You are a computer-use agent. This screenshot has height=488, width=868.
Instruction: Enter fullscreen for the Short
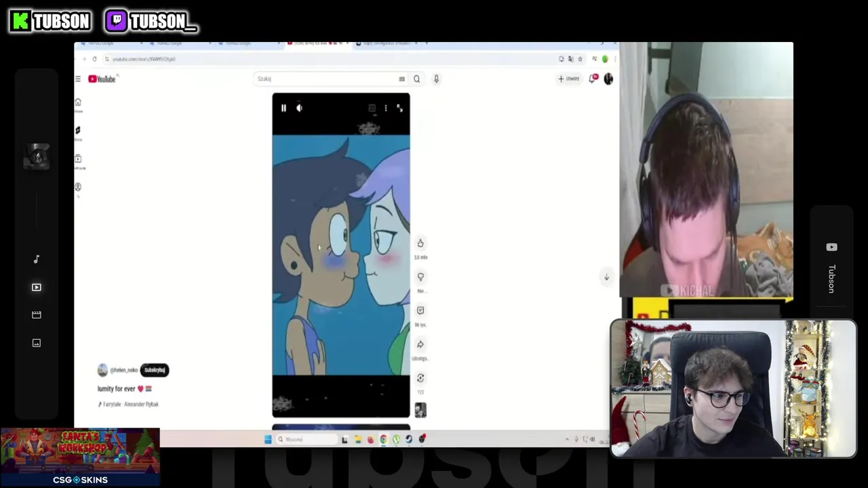tap(399, 108)
